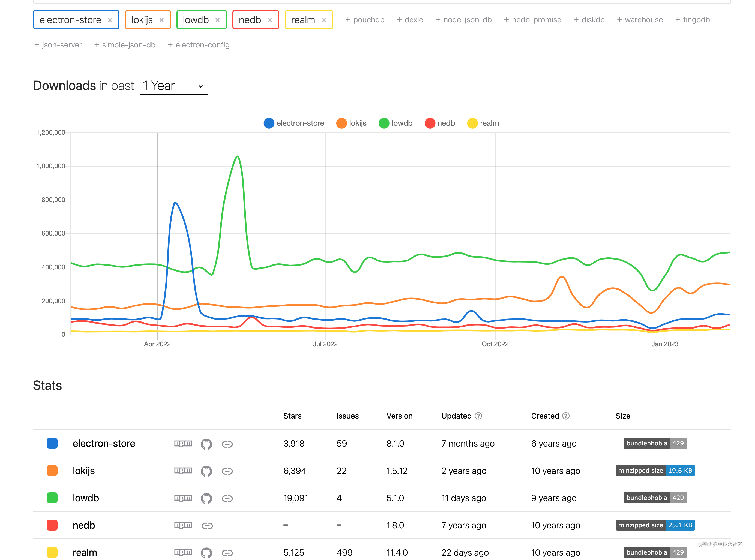Open npm page icon for nedb

pos(183,525)
